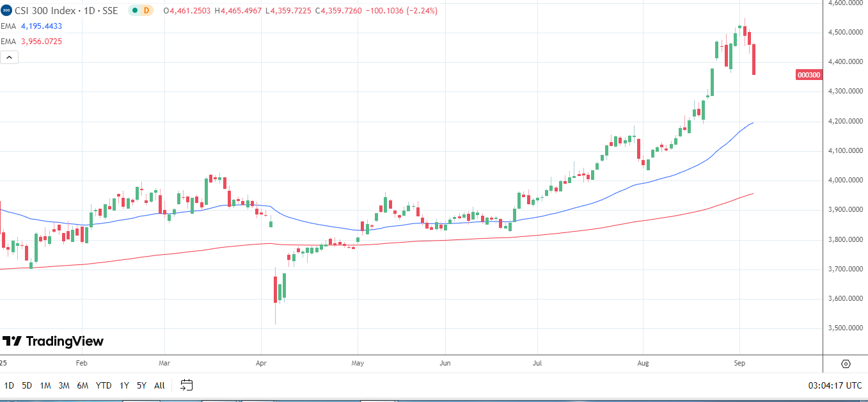Screen dimensions: 868x402
Task: Click the change value −100.1036 (−2.24%)
Action: [x=401, y=10]
